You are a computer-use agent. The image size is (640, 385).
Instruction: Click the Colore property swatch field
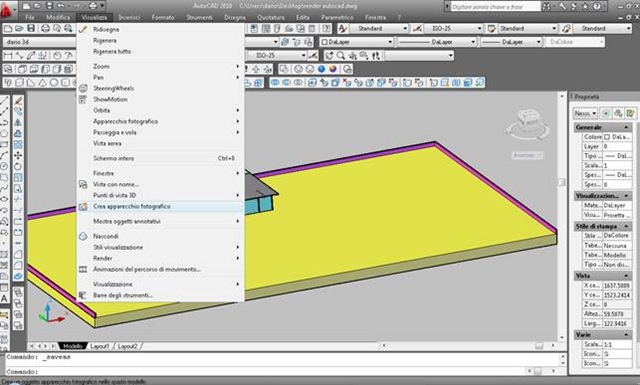click(617, 137)
